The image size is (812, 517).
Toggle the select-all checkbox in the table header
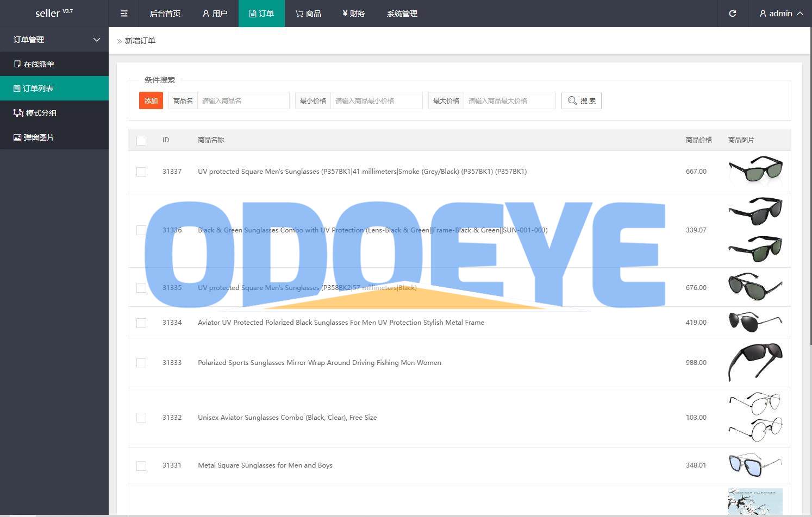[141, 141]
